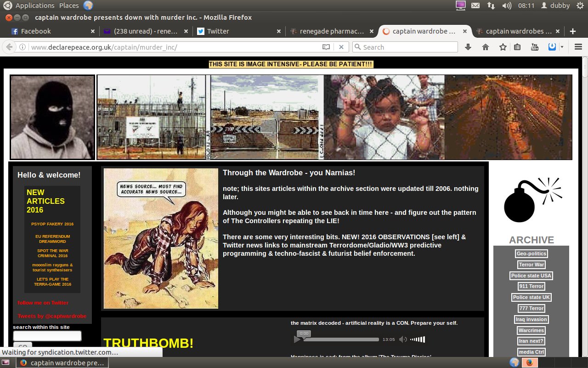Click the balaclava figure header image
Image resolution: width=588 pixels, height=368 pixels.
point(52,117)
